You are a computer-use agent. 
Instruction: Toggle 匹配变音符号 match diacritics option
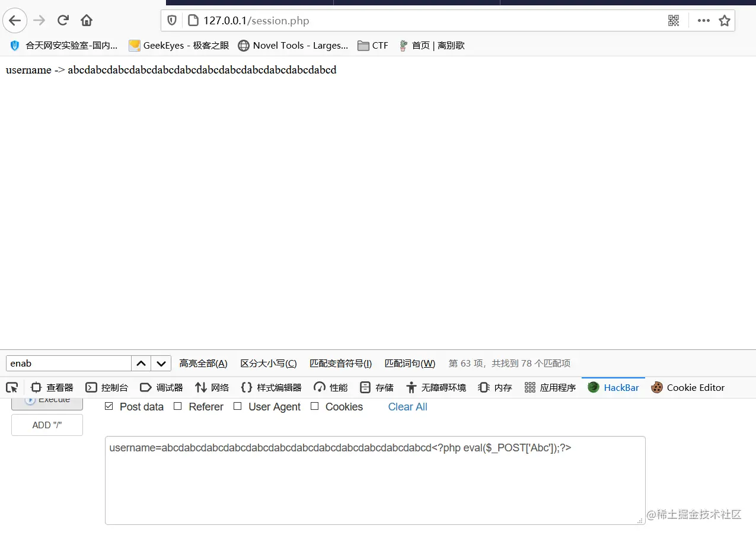(341, 363)
